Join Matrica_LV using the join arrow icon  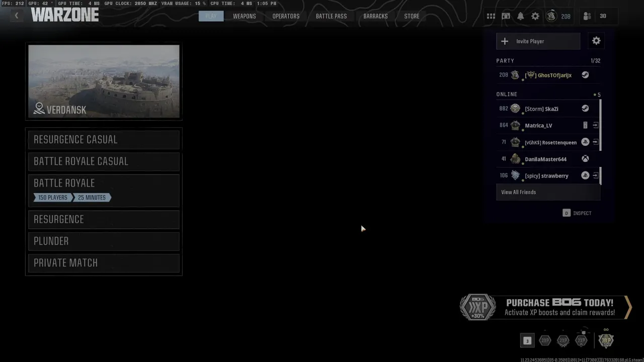596,125
